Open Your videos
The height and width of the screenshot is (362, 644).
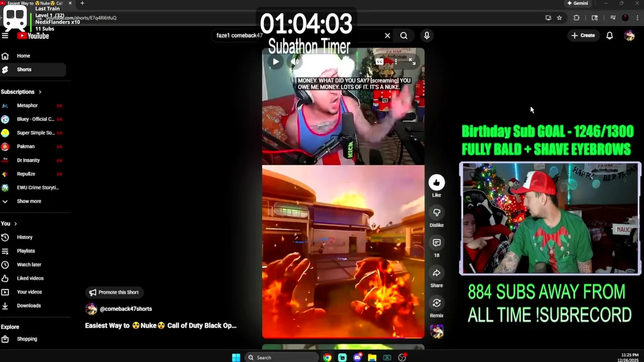tap(33, 292)
